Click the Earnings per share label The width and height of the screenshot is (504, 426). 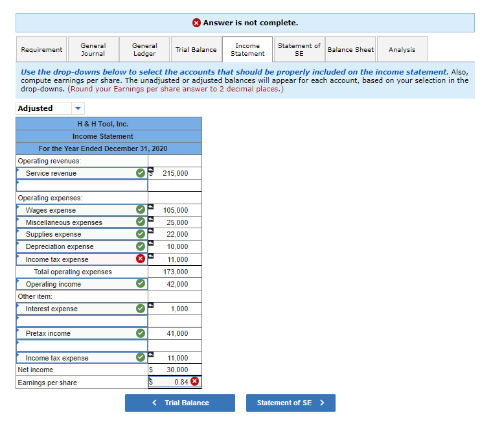47,383
